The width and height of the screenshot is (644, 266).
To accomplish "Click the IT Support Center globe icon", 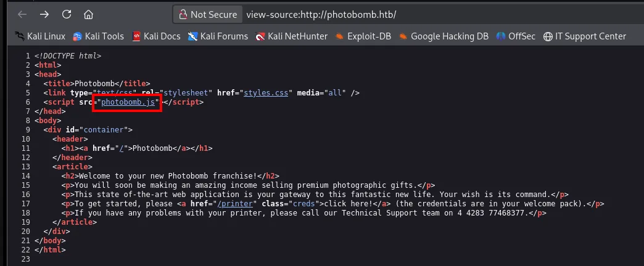I will 548,36.
